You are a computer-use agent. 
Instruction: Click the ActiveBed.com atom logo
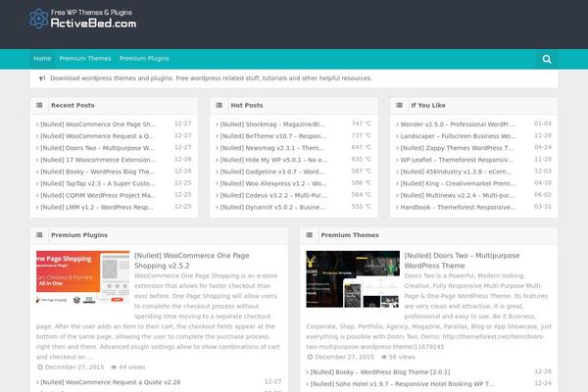tap(38, 19)
